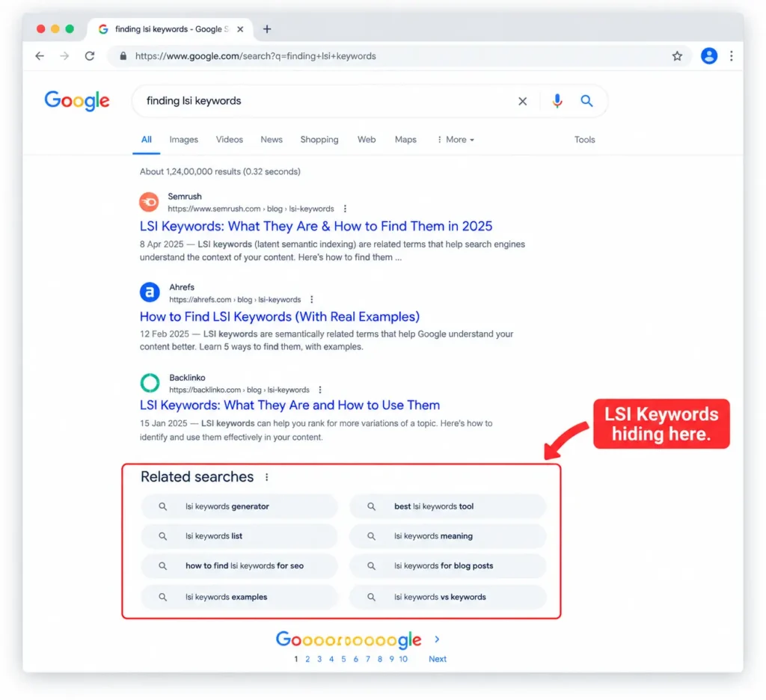This screenshot has height=700, width=766.
Task: Switch to the Maps tab
Action: pyautogui.click(x=405, y=140)
